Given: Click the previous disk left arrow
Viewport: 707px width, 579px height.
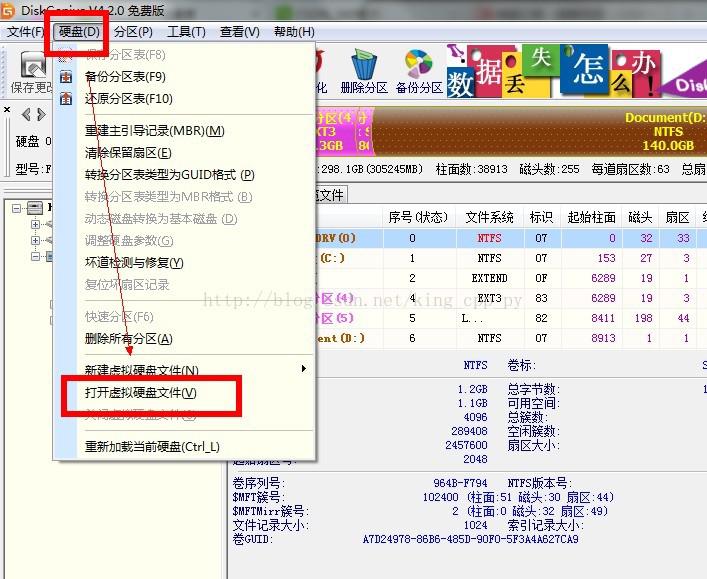Looking at the screenshot, I should [27, 115].
